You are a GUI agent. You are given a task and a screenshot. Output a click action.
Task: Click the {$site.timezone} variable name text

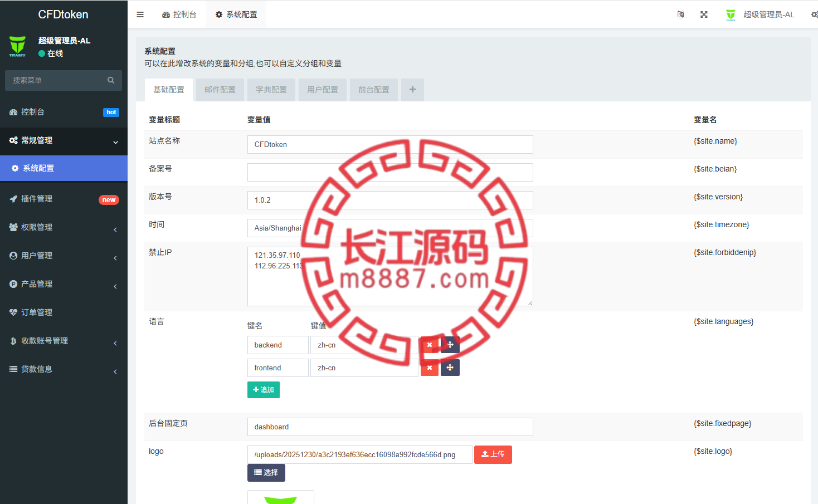(722, 224)
